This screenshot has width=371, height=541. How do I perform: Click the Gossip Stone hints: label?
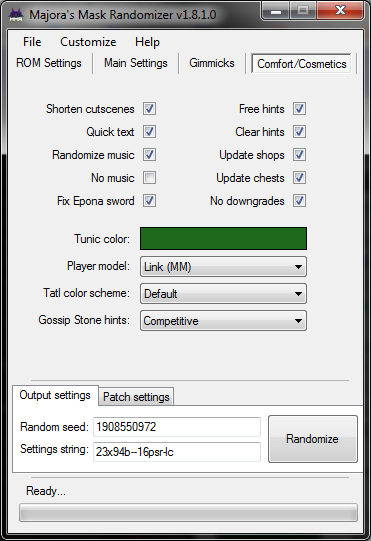[x=84, y=320]
